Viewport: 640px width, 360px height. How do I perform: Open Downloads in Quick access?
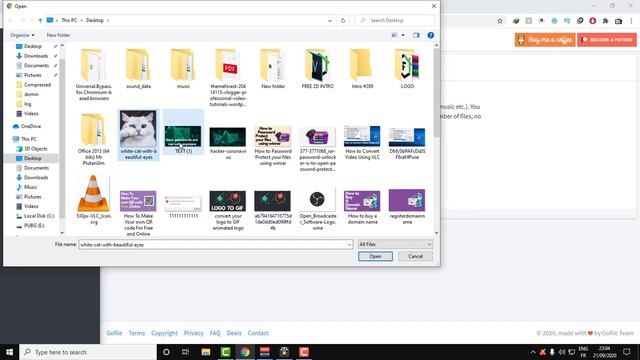(x=36, y=56)
